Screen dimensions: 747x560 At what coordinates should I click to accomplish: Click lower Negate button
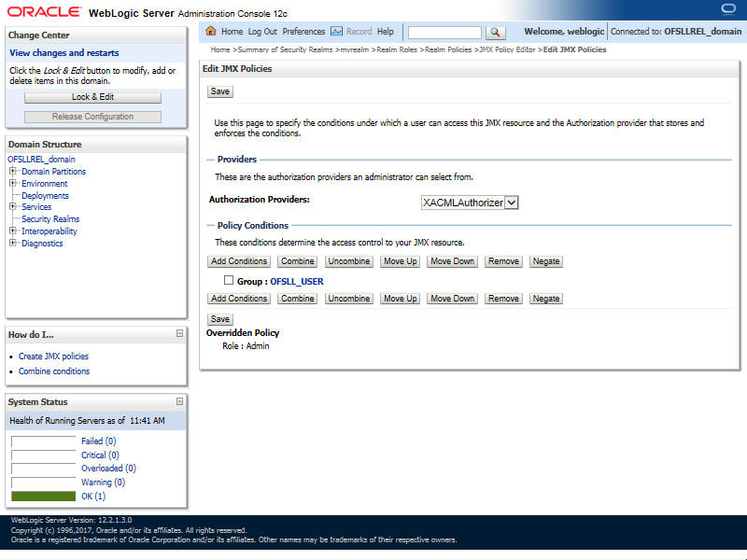point(546,299)
